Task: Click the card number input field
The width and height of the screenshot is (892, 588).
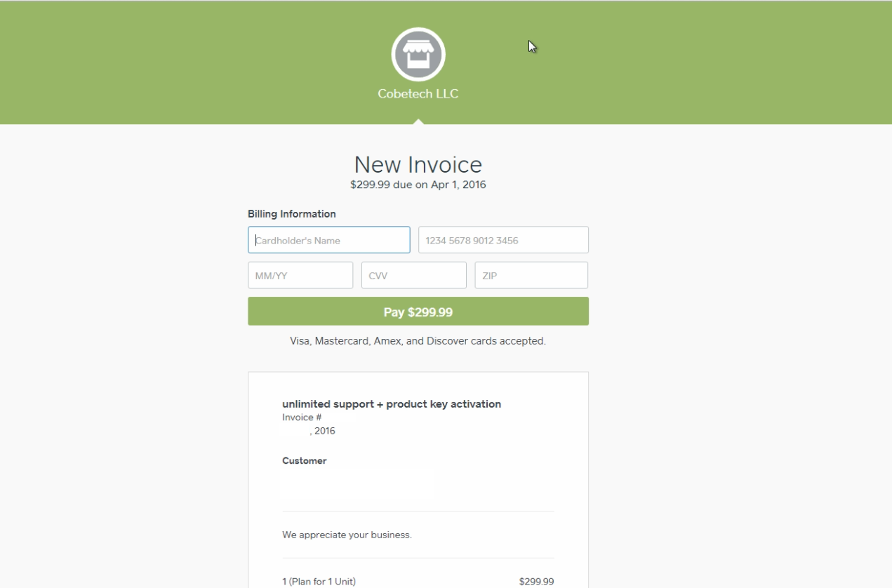Action: coord(503,240)
